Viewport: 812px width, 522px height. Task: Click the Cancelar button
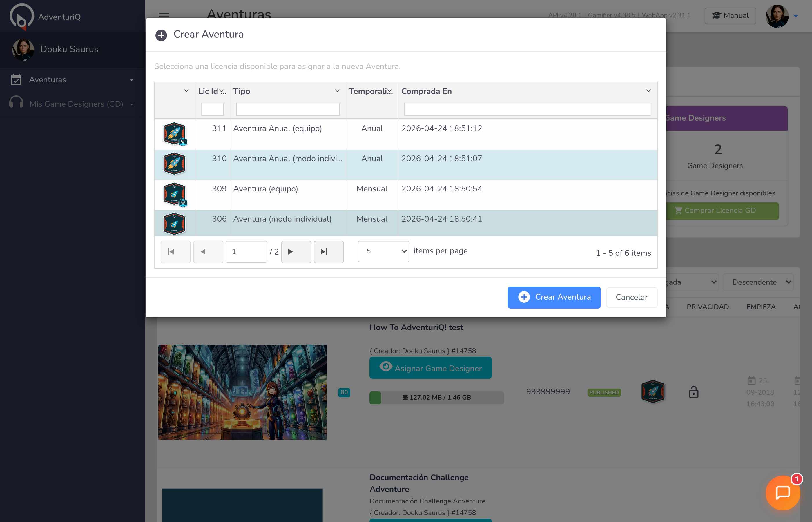(632, 297)
